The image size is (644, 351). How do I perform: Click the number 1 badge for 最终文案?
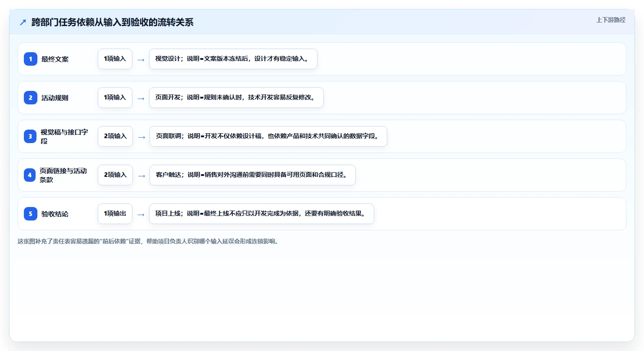31,59
